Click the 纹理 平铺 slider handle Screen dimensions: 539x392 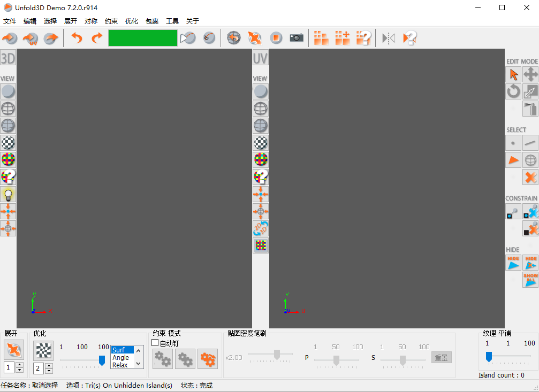tap(489, 357)
